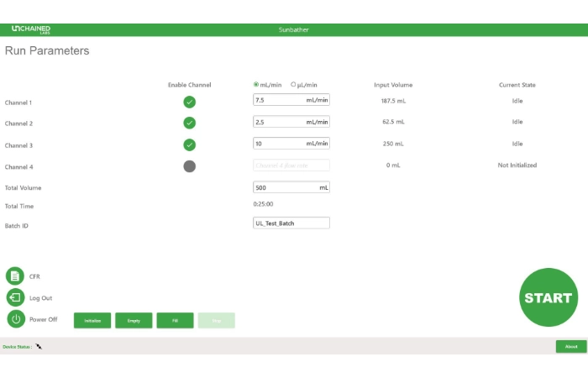Open the CFR document icon
Screen dimensions: 588x378
point(15,276)
